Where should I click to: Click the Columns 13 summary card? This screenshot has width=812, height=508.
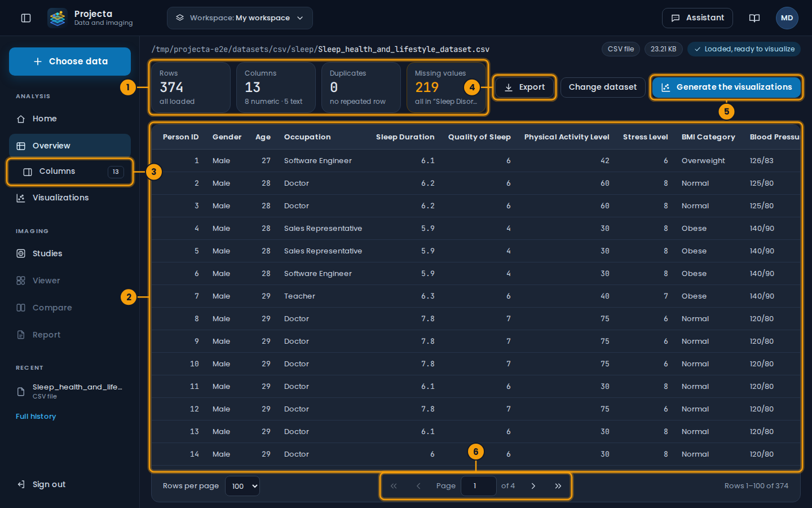pyautogui.click(x=276, y=87)
